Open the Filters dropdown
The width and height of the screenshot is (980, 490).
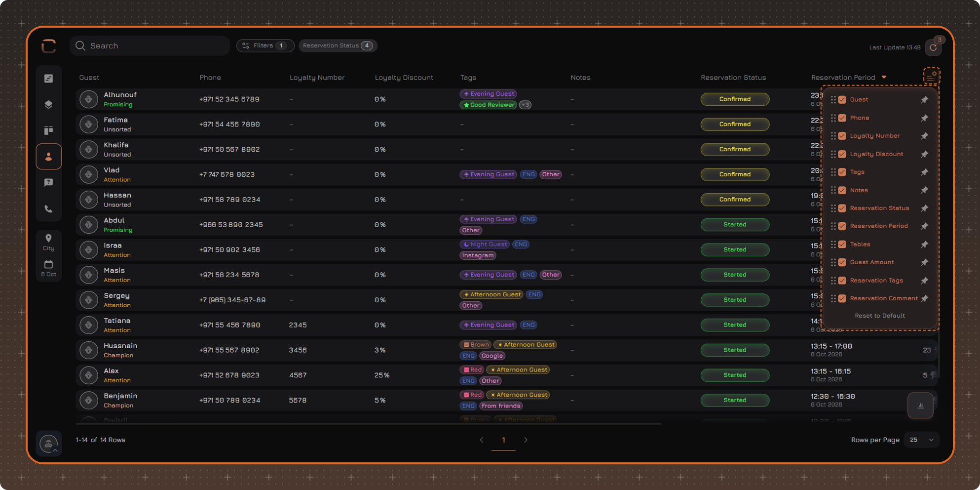click(x=265, y=45)
